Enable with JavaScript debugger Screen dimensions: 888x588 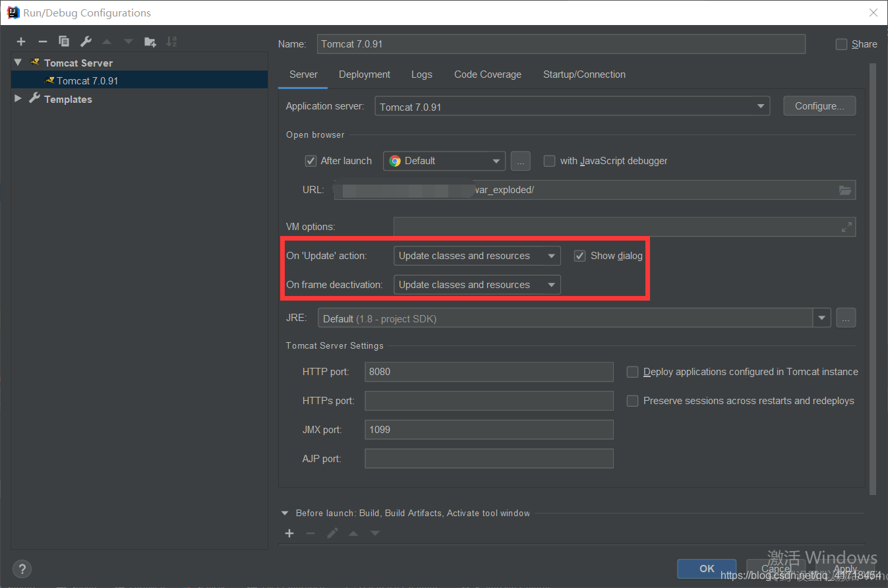tap(549, 161)
